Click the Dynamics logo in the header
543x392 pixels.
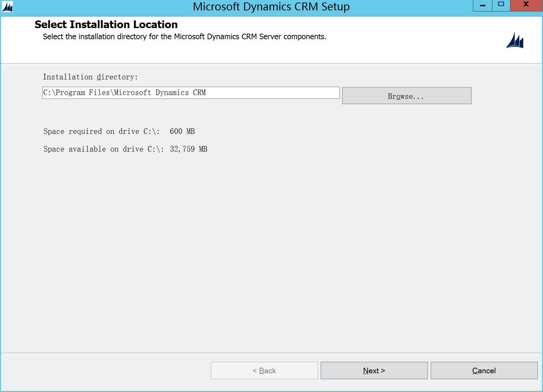click(x=515, y=41)
